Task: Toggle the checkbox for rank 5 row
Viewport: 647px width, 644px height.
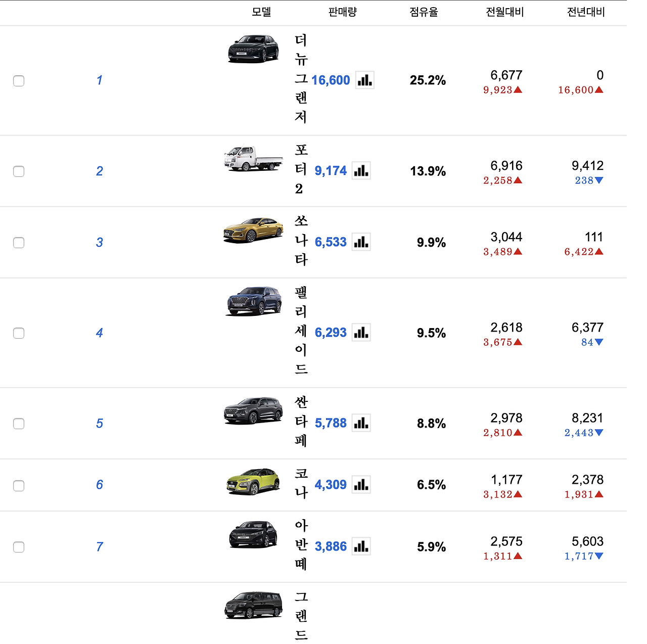Action: pyautogui.click(x=19, y=424)
